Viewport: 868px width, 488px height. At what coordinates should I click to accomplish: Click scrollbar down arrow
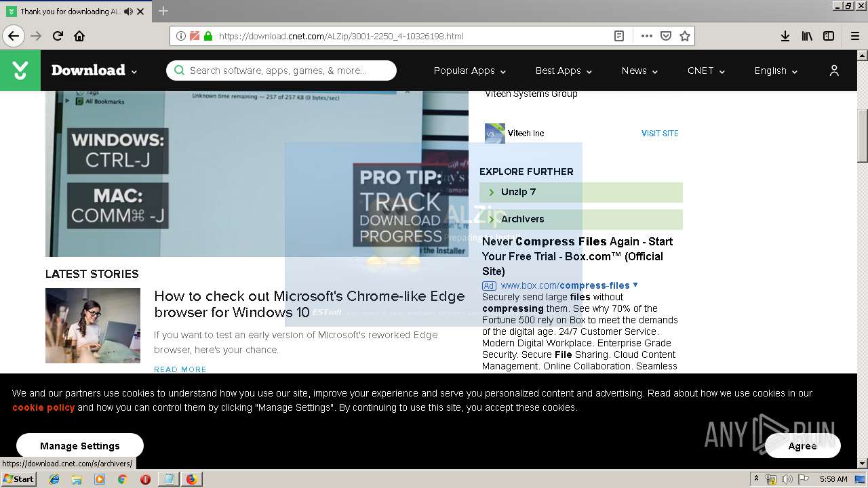pyautogui.click(x=863, y=464)
